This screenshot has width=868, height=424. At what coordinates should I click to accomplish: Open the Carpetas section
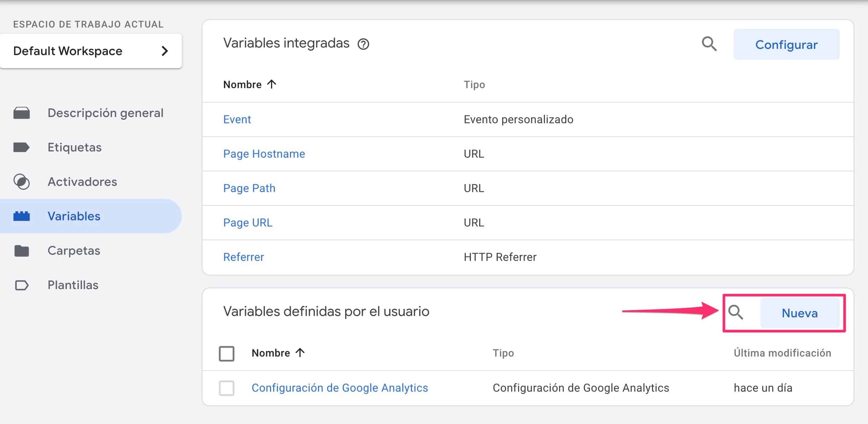click(74, 251)
